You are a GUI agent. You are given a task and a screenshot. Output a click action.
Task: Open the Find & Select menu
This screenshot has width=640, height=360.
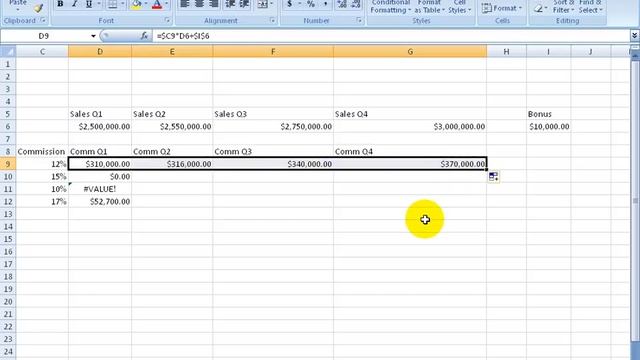pos(591,7)
